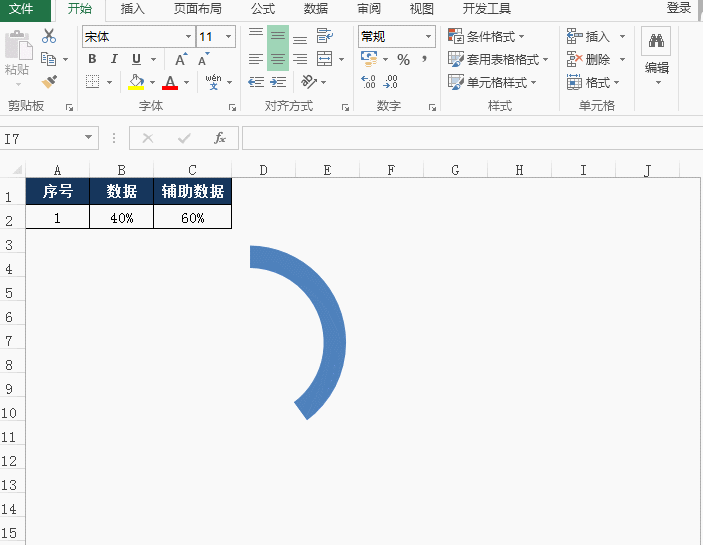Viewport: 703px width, 545px height.
Task: Expand the font name dropdown 宋体
Action: click(x=188, y=36)
